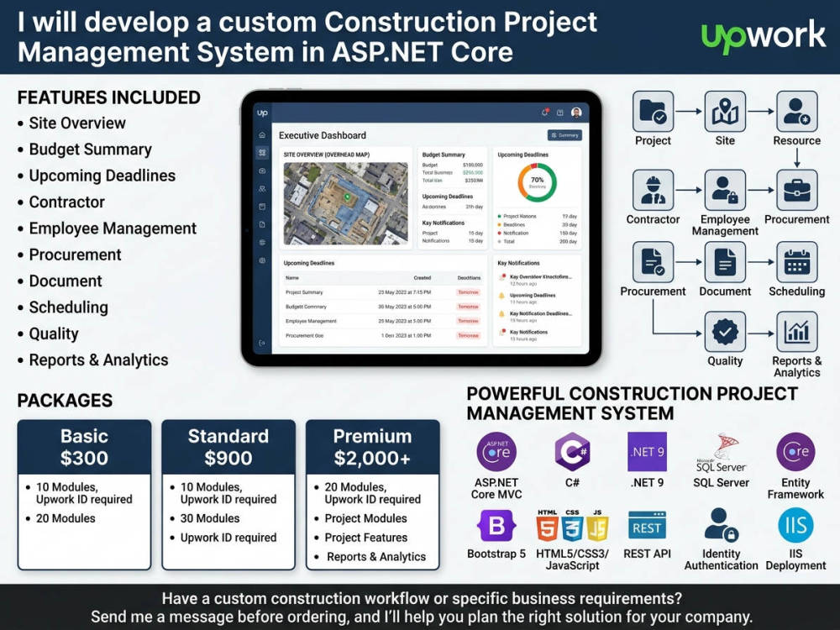Click "Project Features" in the Premium package

pos(366,538)
